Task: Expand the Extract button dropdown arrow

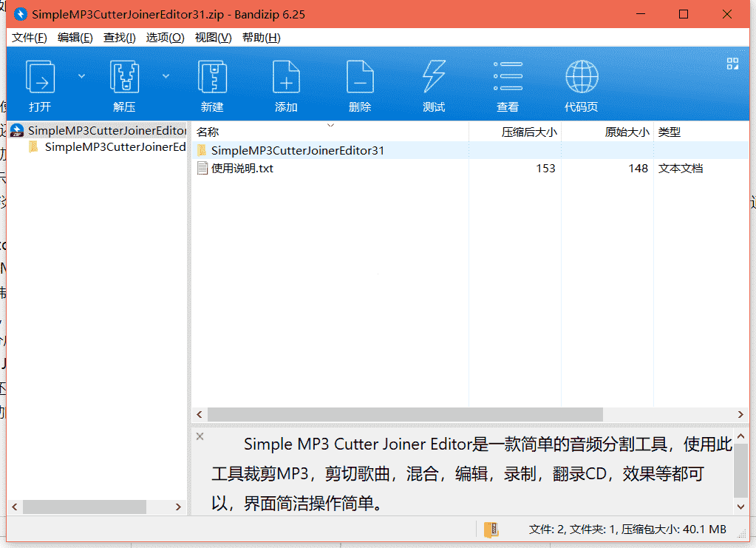Action: 166,75
